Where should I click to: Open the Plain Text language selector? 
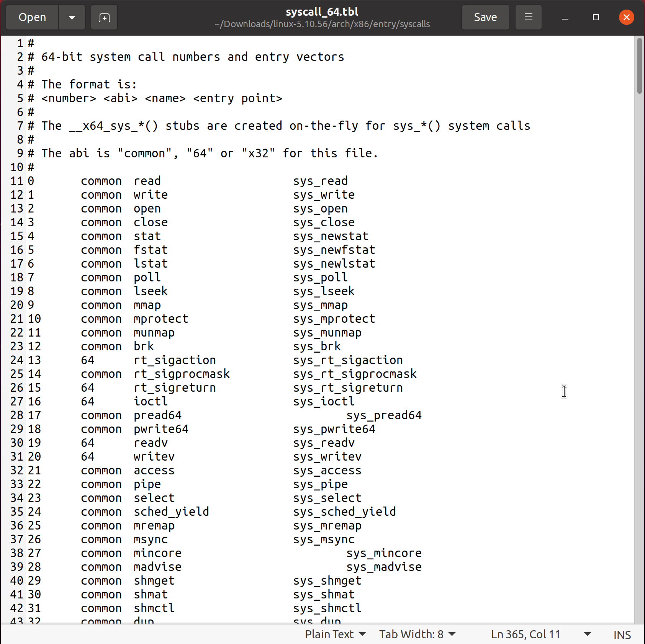pyautogui.click(x=335, y=634)
